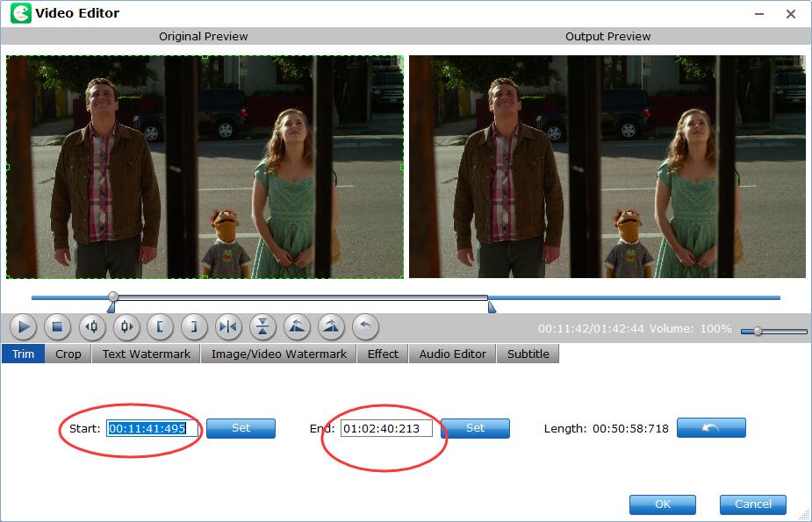
Task: Click the Original Preview video frame
Action: tap(205, 167)
